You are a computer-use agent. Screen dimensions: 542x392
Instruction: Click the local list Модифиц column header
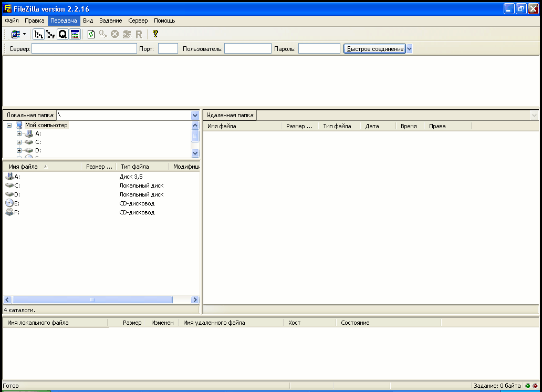click(184, 167)
